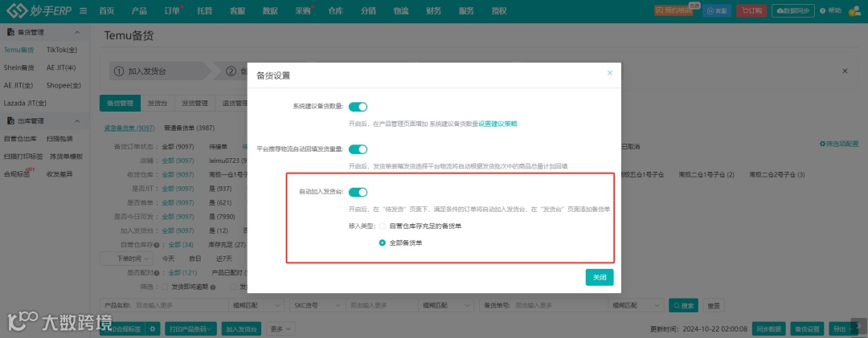The image size is (868, 338).
Task: Open the 帮助 question-mark help
Action: (830, 10)
